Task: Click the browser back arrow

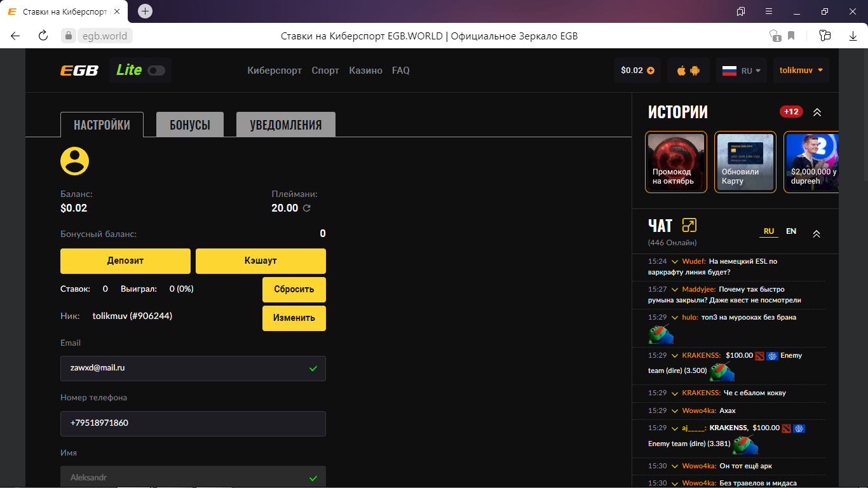Action: pyautogui.click(x=16, y=36)
